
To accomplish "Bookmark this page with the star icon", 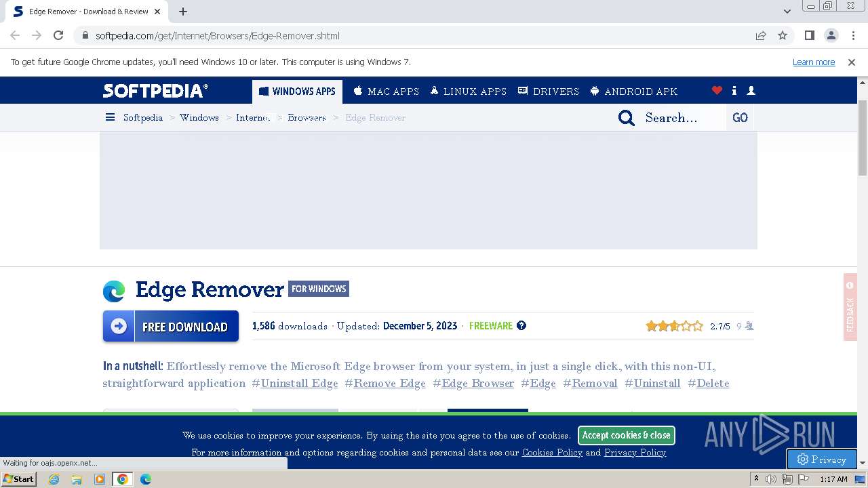I will pyautogui.click(x=783, y=35).
